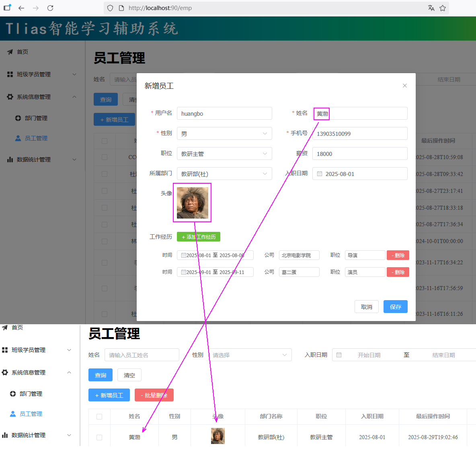476x450 pixels.
Task: Toggle select-all checkbox in upper table header
Action: point(105,141)
